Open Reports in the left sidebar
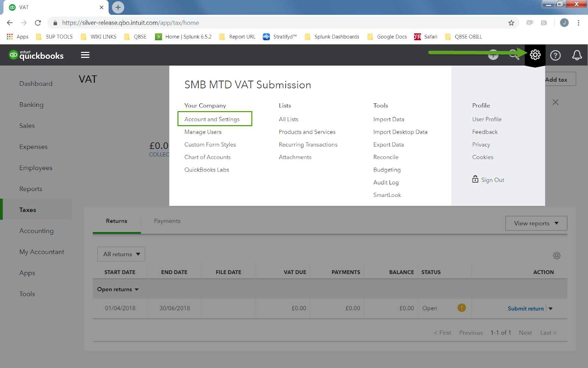This screenshot has height=368, width=588. coord(31,189)
